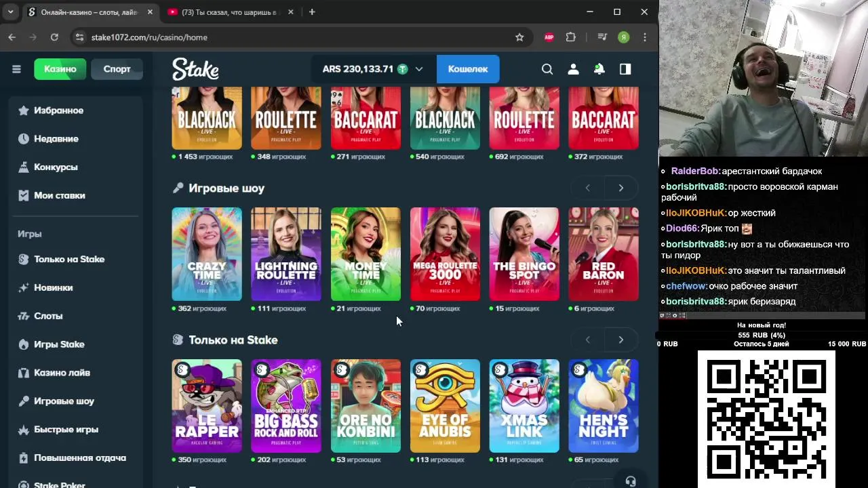The height and width of the screenshot is (488, 868).
Task: Show previous games in Только на Stake
Action: [587, 340]
